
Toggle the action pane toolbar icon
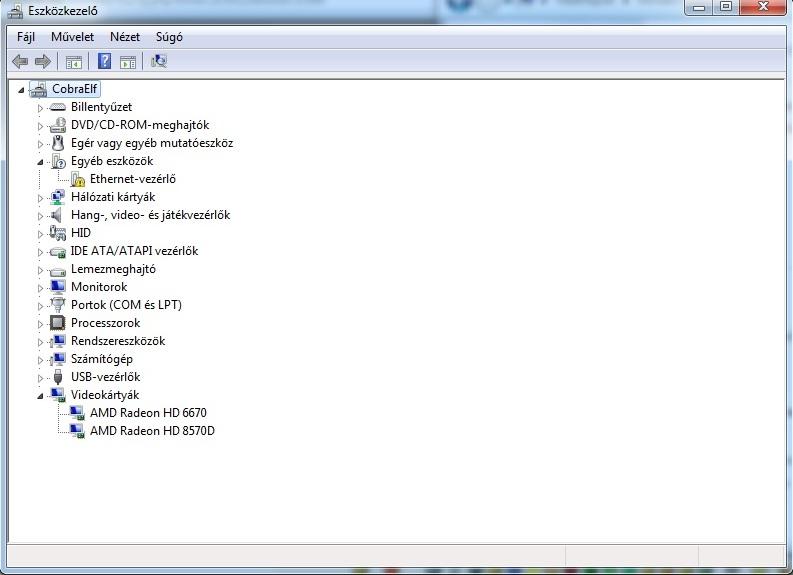click(128, 62)
